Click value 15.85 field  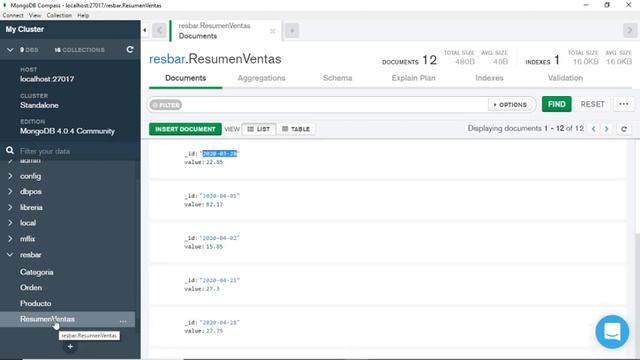coord(215,247)
